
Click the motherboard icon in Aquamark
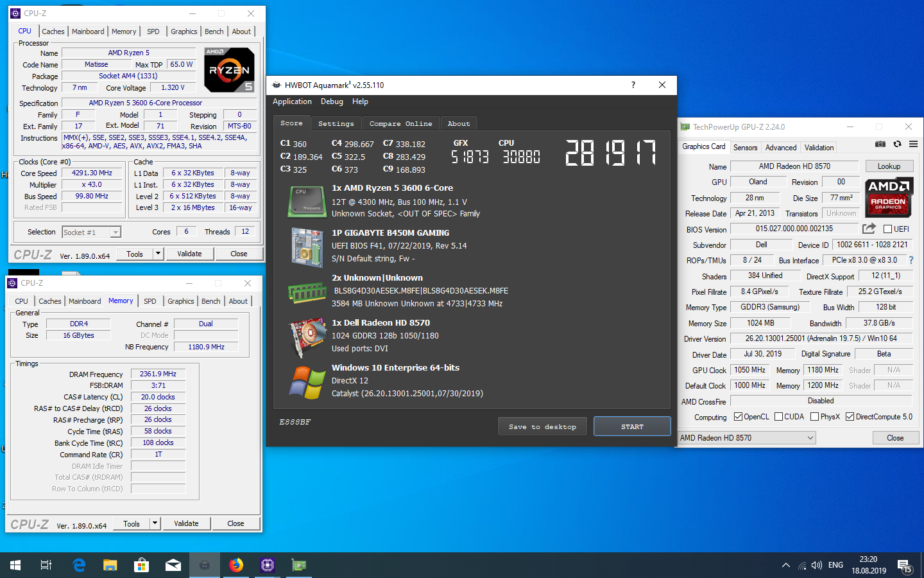click(x=307, y=247)
